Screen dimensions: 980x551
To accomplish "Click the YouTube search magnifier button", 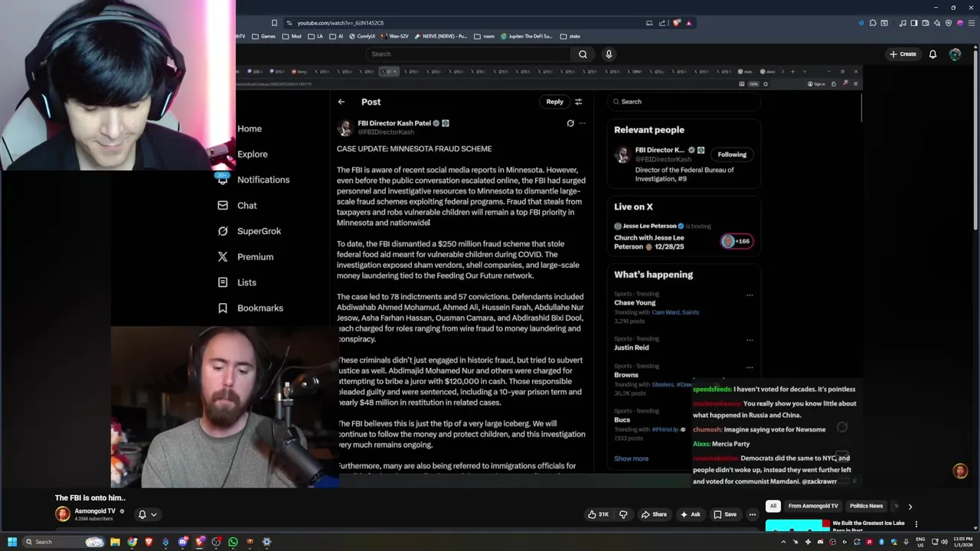I will pos(583,54).
